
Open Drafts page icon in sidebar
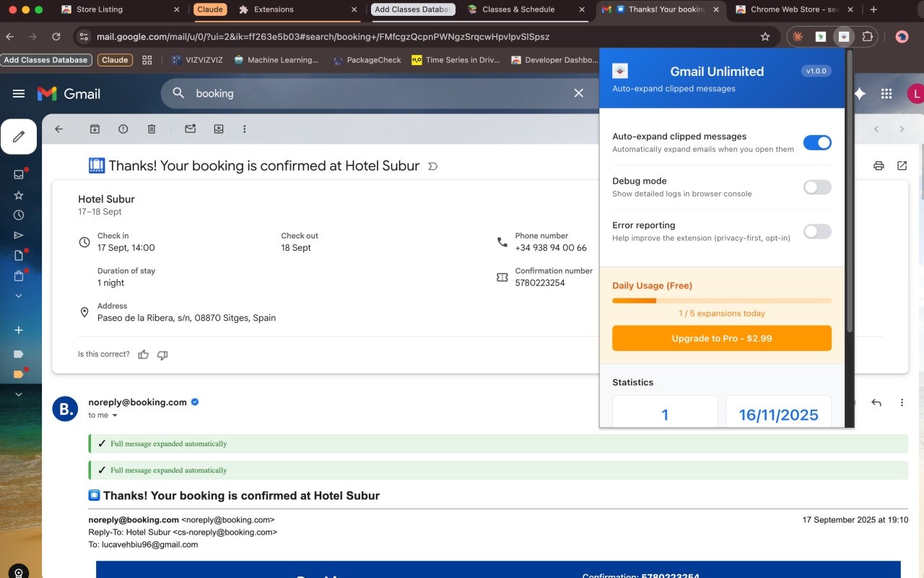pyautogui.click(x=19, y=255)
